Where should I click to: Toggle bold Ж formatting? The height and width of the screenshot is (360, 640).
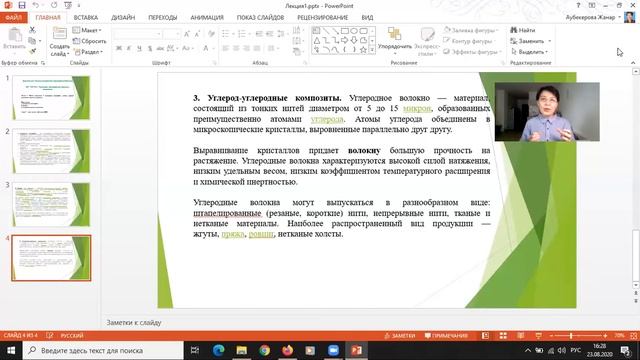coord(119,49)
